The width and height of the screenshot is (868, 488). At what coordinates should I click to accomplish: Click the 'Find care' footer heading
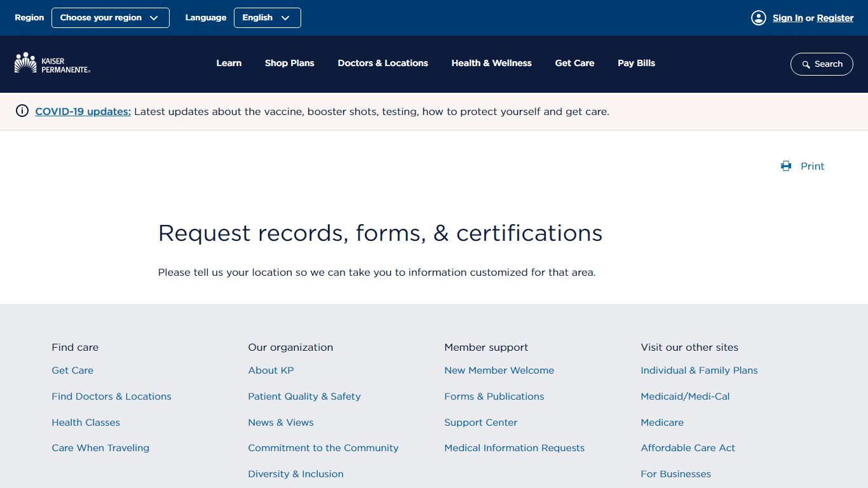coord(75,348)
